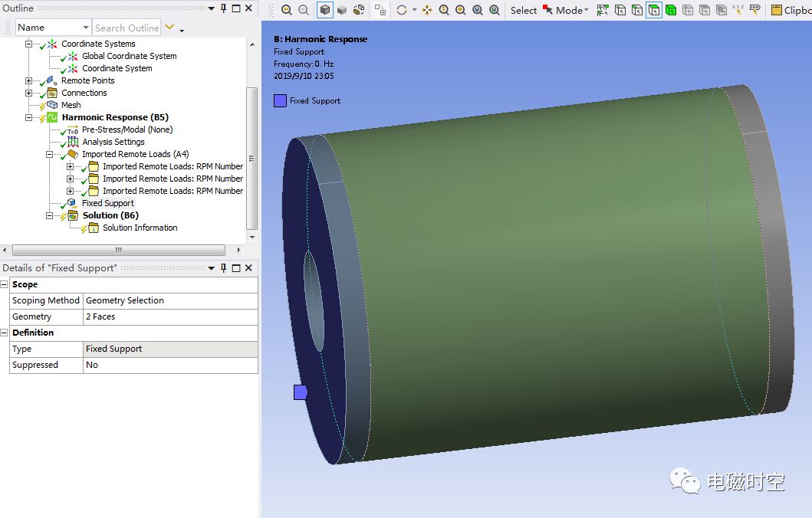Open the yellow search options arrow
The image size is (812, 518).
pyautogui.click(x=169, y=27)
